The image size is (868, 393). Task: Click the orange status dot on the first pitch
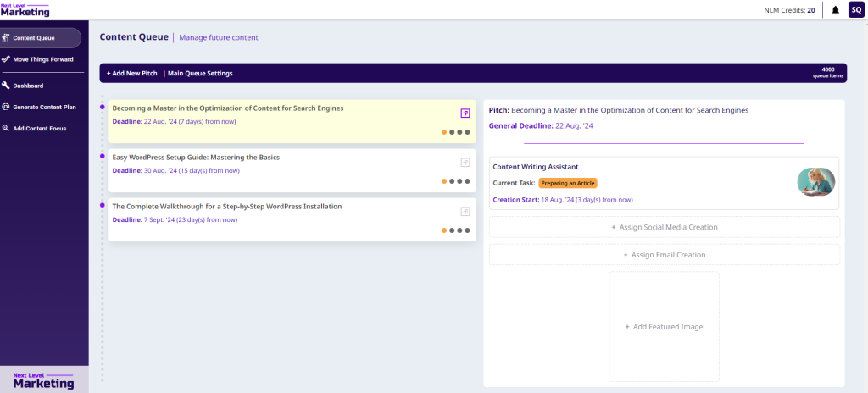tap(444, 132)
